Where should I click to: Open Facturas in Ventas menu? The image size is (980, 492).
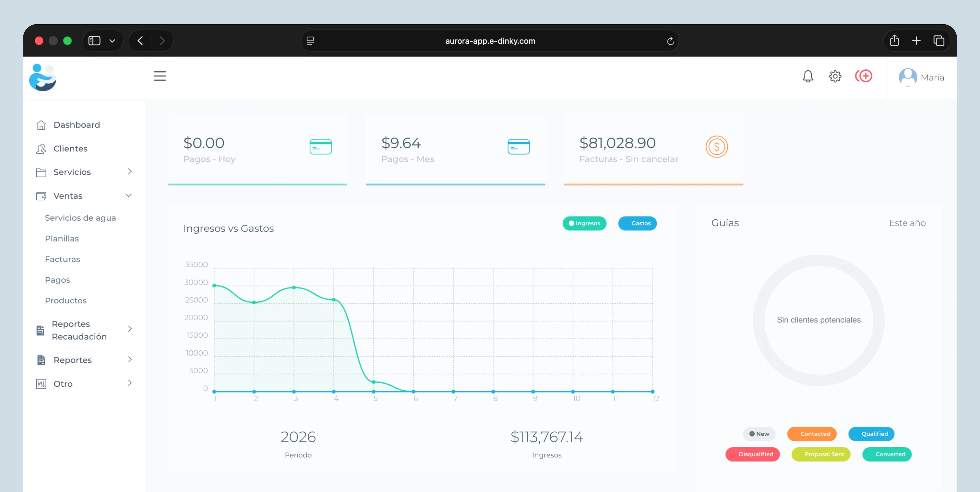(62, 259)
